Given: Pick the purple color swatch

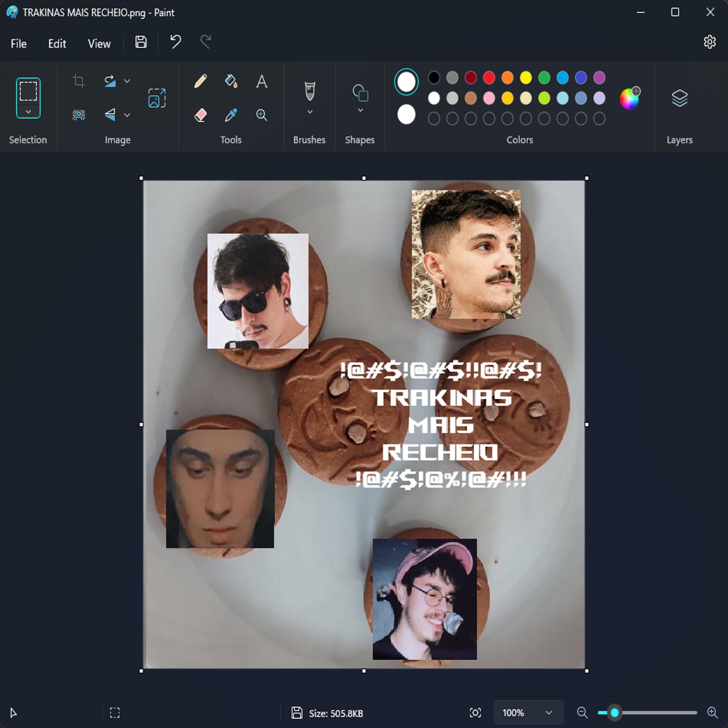Looking at the screenshot, I should (599, 78).
